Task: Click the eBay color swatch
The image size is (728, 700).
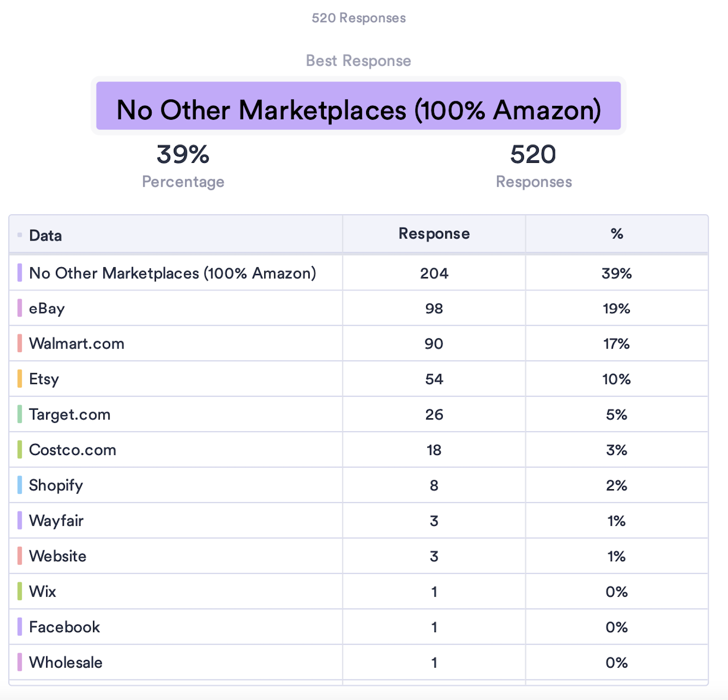Action: click(x=20, y=308)
